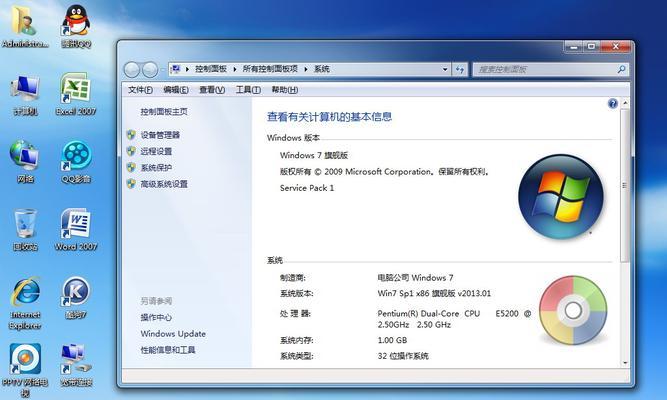
Task: Open 操作中心 link
Action: (156, 317)
